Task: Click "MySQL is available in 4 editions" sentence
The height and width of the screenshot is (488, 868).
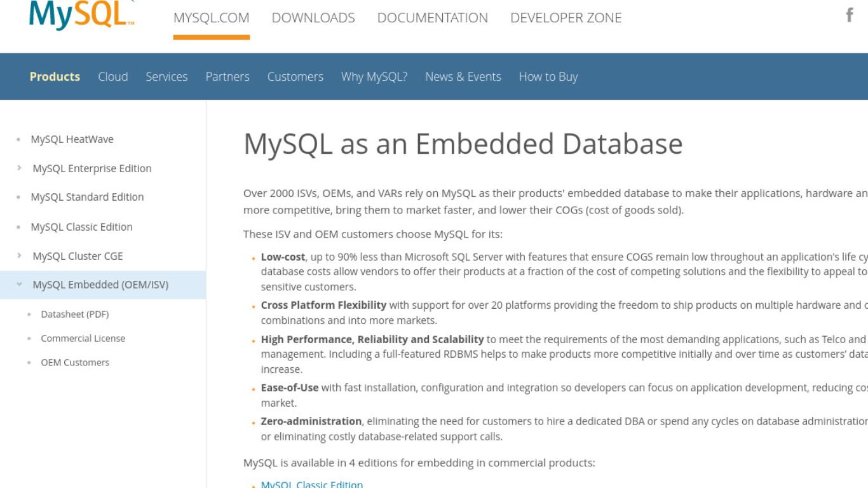Action: (419, 463)
